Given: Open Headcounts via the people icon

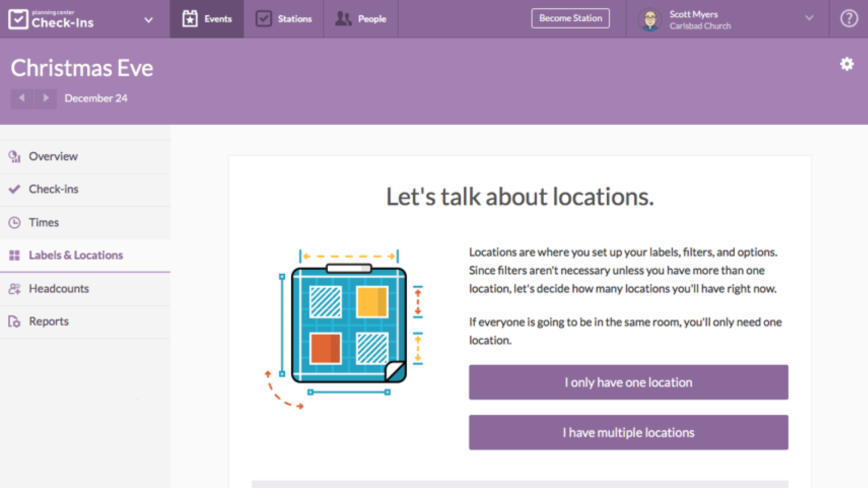Looking at the screenshot, I should coord(14,289).
